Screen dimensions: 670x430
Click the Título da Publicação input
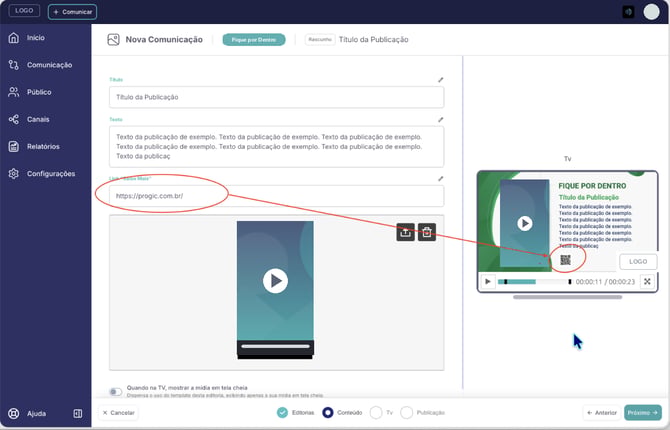[x=276, y=97]
